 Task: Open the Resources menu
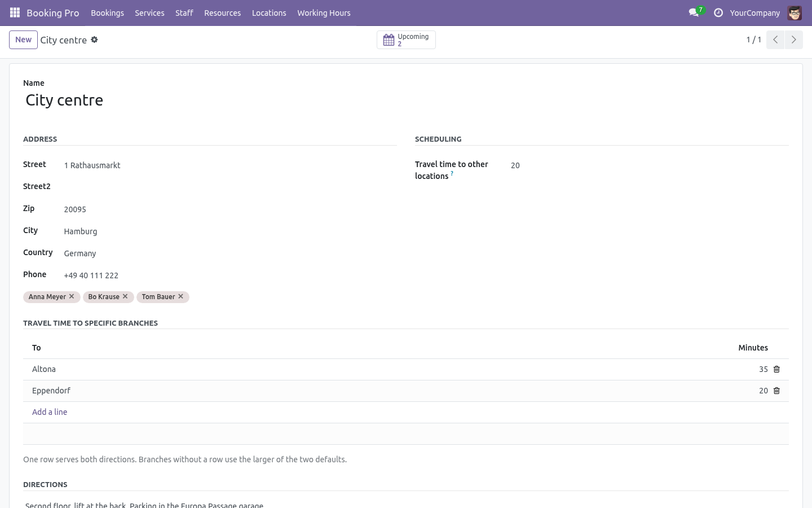pyautogui.click(x=222, y=12)
